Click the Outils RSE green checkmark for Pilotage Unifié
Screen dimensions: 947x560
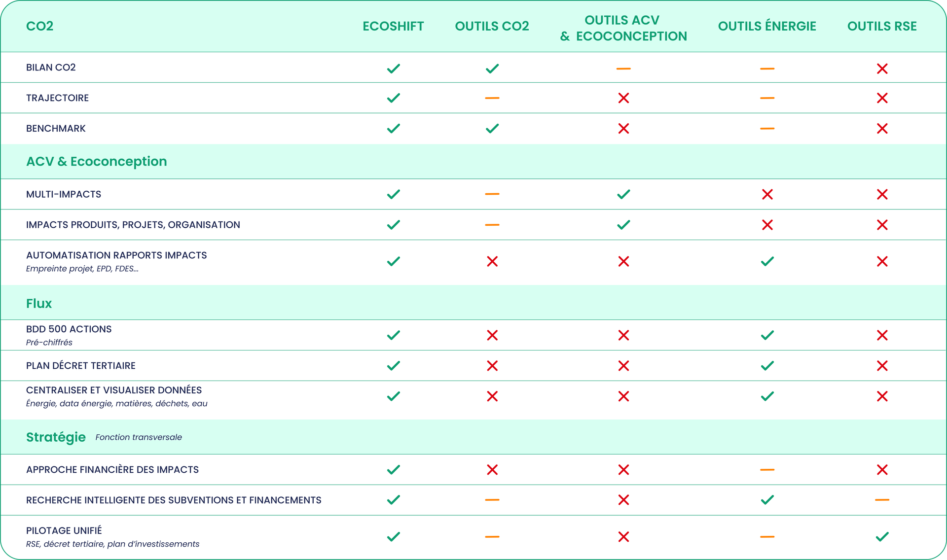click(882, 536)
